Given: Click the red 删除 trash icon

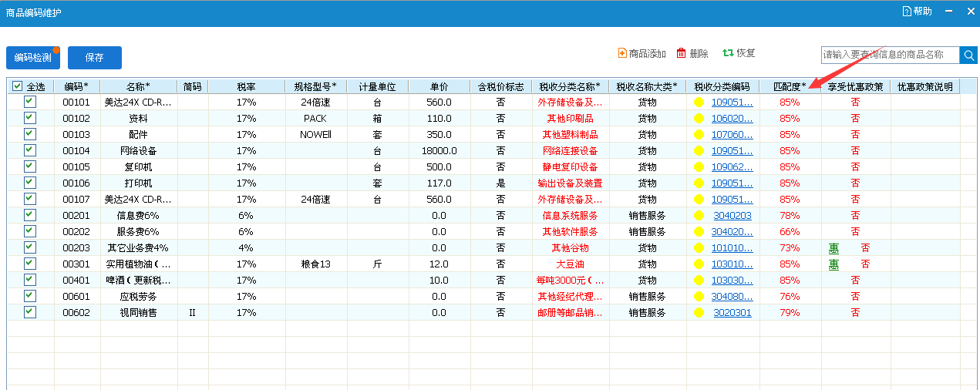Looking at the screenshot, I should point(682,53).
